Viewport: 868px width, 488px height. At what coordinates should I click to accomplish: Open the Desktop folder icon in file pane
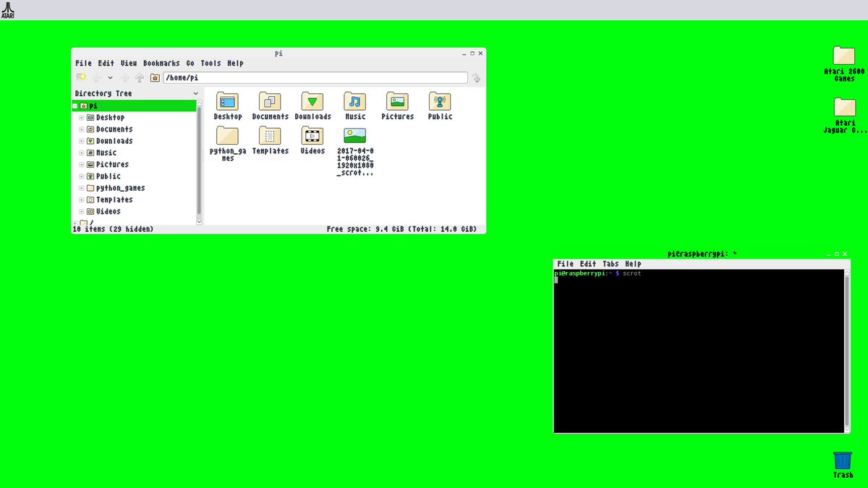click(x=227, y=101)
